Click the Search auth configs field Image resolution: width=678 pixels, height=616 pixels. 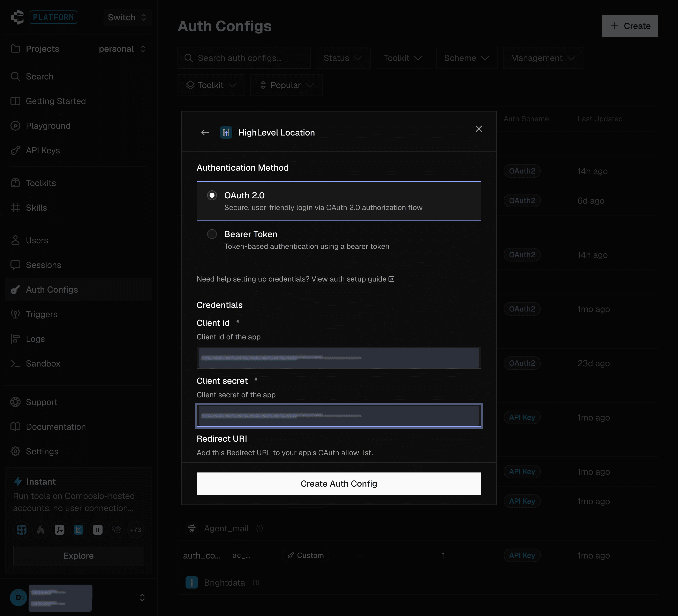(244, 58)
